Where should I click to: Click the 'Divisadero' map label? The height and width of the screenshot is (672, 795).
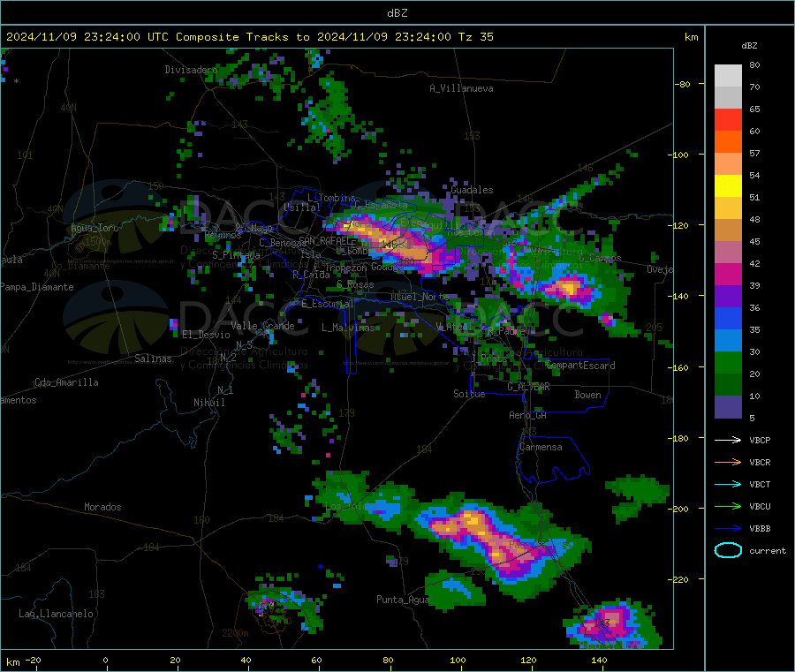[191, 70]
